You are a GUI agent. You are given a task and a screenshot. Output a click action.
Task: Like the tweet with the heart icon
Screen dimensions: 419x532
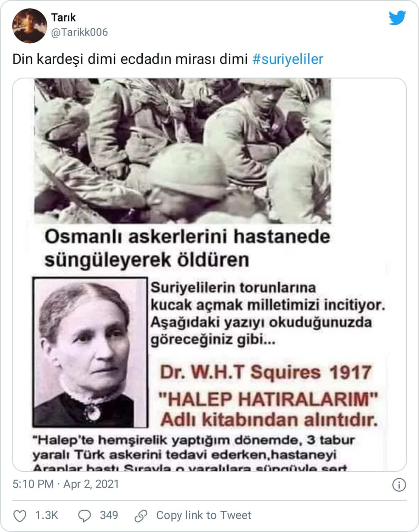coord(20,516)
